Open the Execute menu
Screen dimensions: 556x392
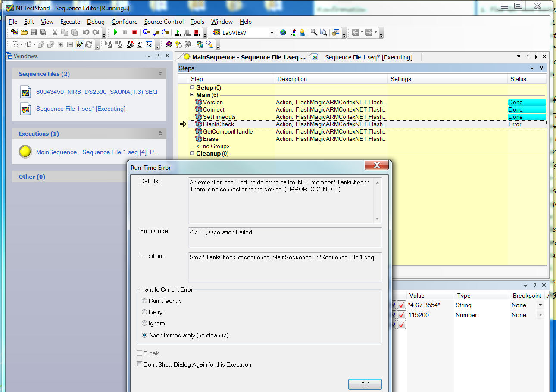click(70, 22)
